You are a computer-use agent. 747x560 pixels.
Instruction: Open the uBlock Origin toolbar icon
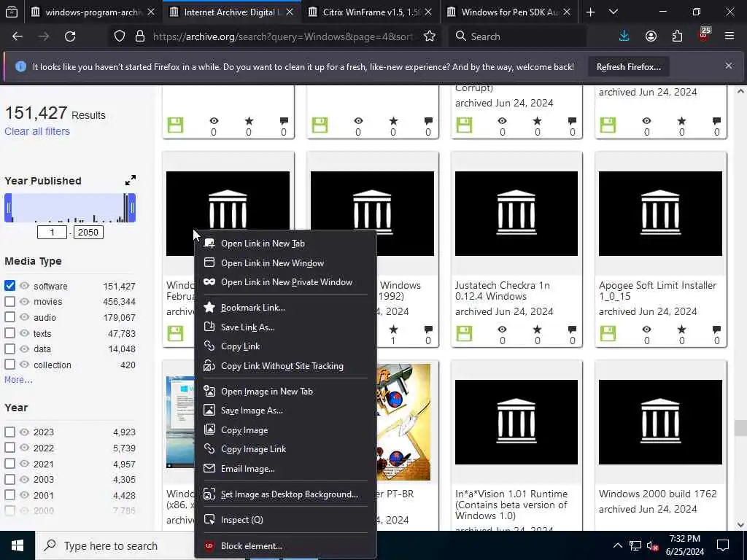[704, 35]
